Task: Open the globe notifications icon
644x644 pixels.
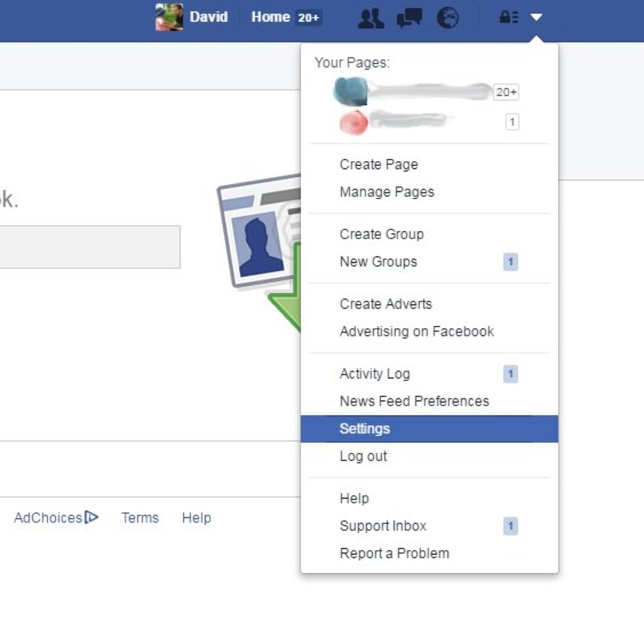Action: (448, 18)
